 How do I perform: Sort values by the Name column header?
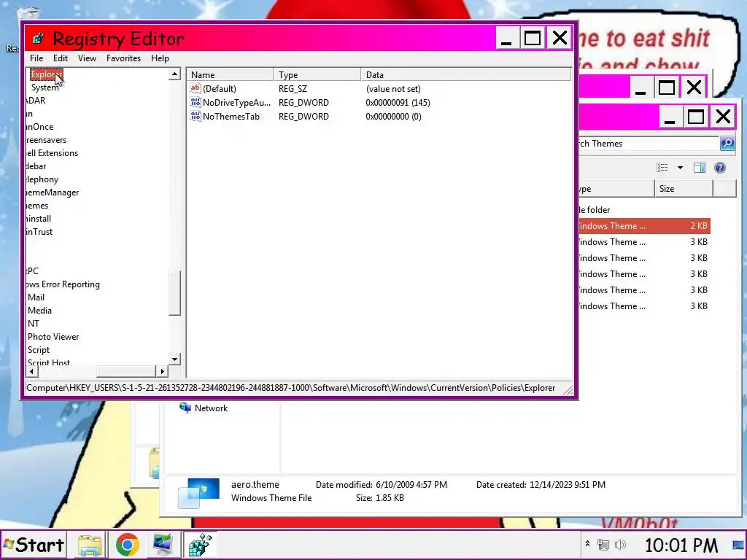pyautogui.click(x=230, y=75)
